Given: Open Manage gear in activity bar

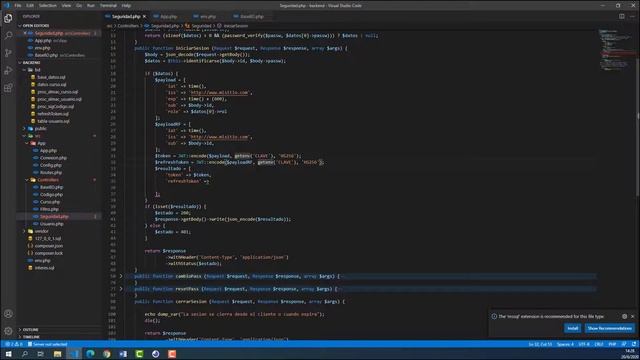Looking at the screenshot, I should [x=8, y=331].
